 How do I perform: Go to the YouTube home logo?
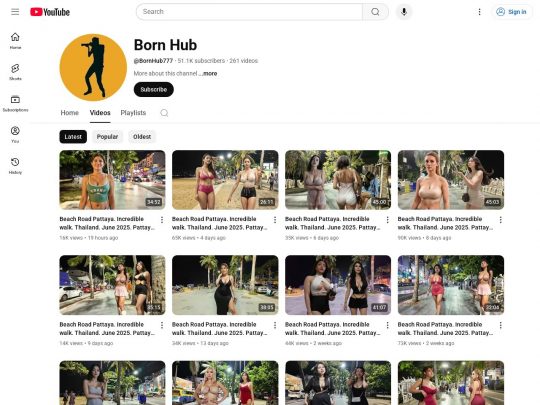pyautogui.click(x=50, y=12)
